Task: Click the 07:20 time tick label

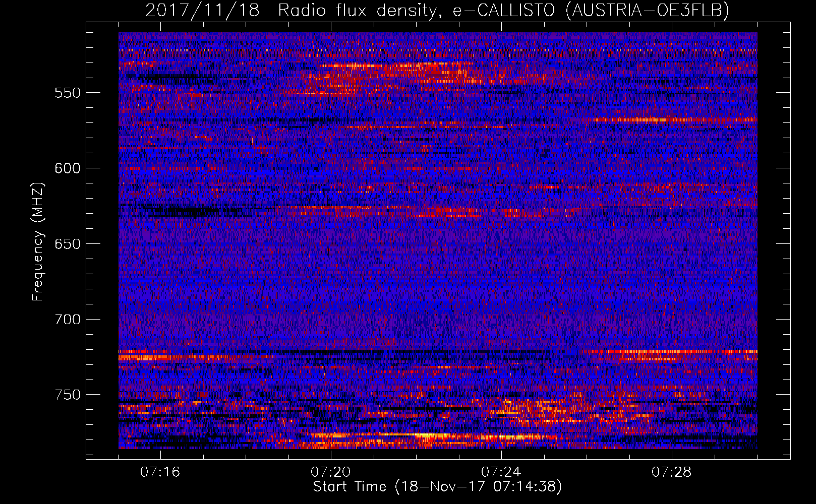Action: (x=331, y=472)
